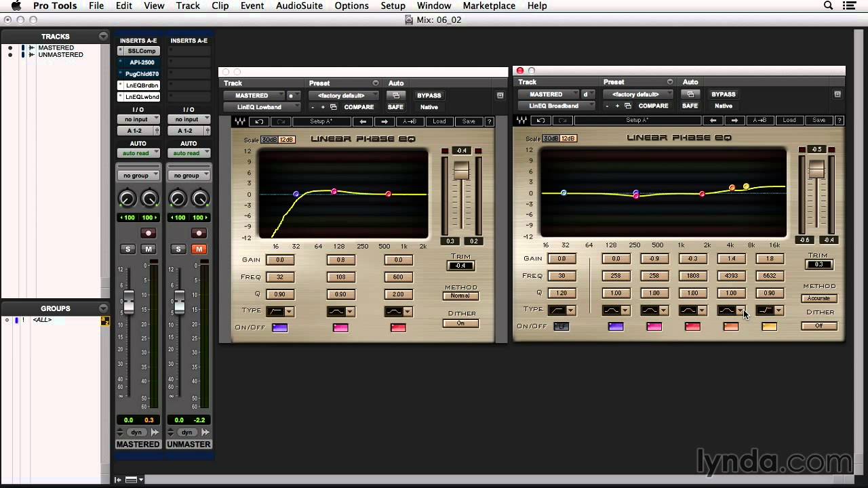This screenshot has width=868, height=488.
Task: Open the Apple menu
Action: coord(16,5)
